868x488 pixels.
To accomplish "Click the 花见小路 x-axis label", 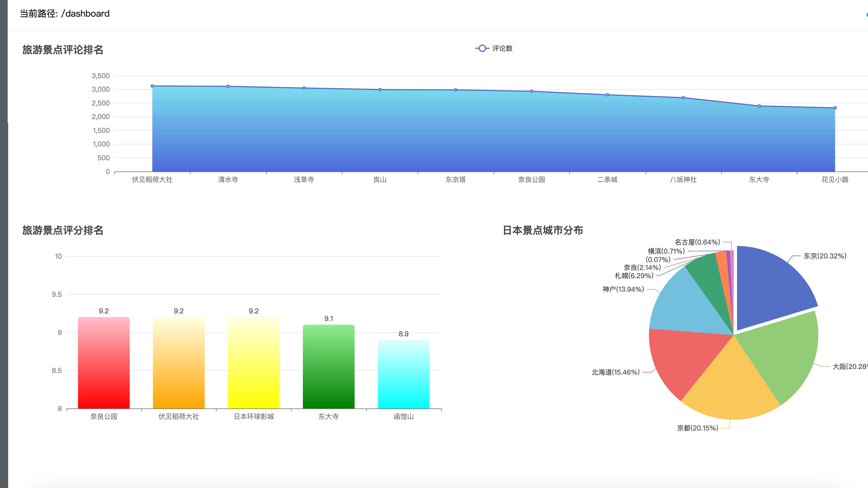I will coord(835,179).
